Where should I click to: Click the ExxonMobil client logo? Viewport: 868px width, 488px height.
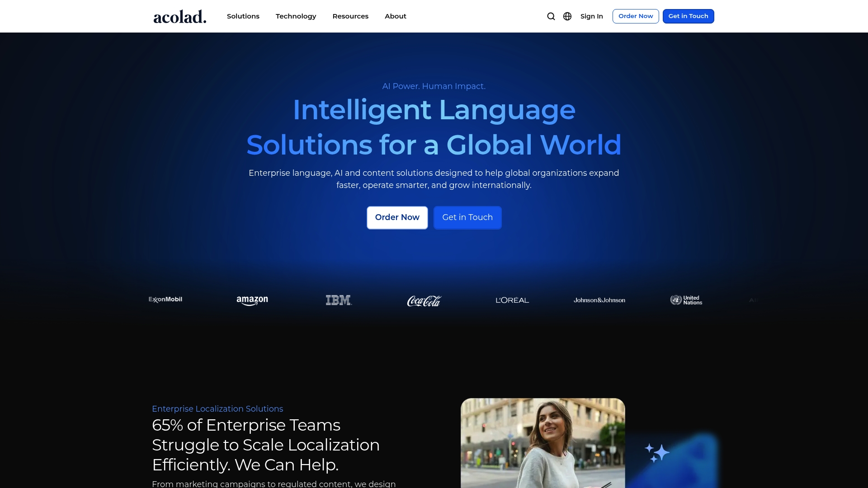pyautogui.click(x=165, y=300)
